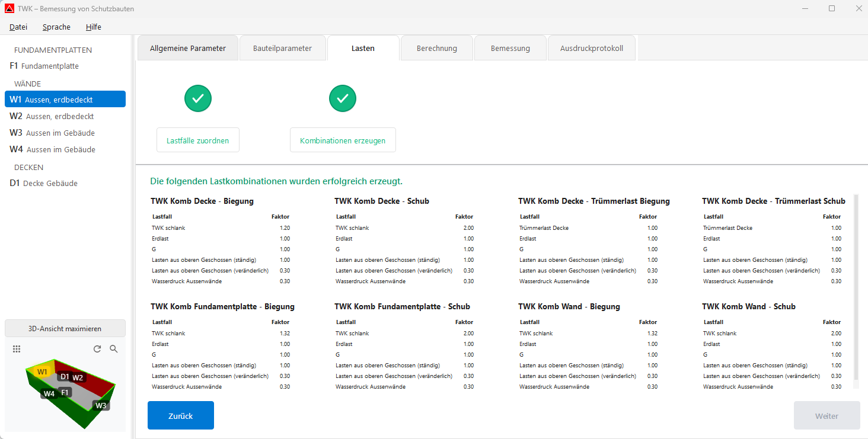
Task: Click the blue Zurück button
Action: 181,415
